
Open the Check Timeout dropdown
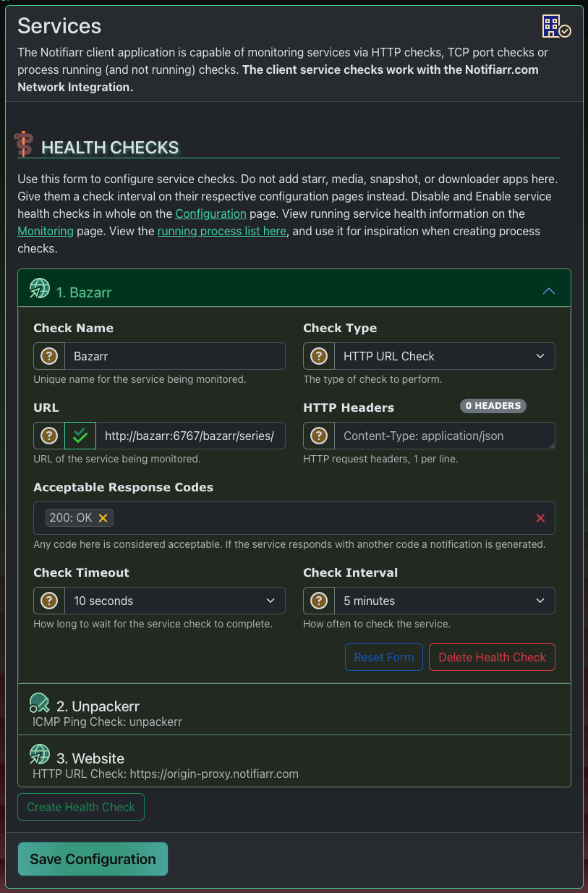point(174,601)
